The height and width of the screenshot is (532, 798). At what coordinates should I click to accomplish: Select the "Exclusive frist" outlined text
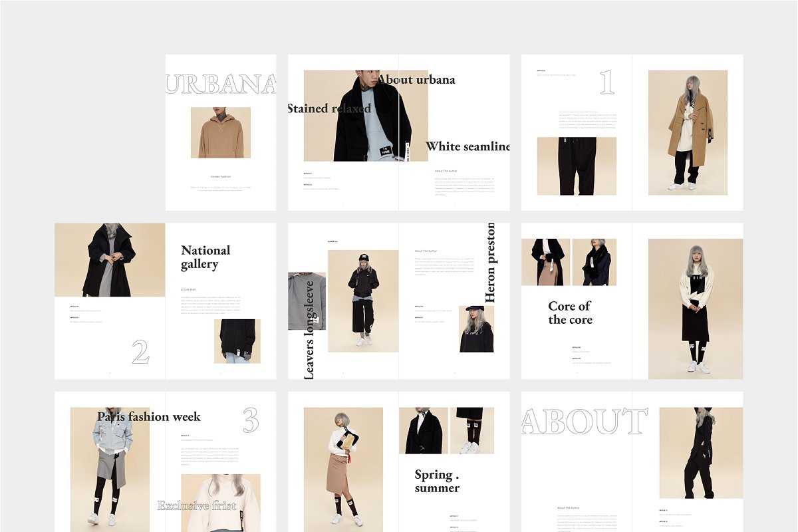(197, 505)
